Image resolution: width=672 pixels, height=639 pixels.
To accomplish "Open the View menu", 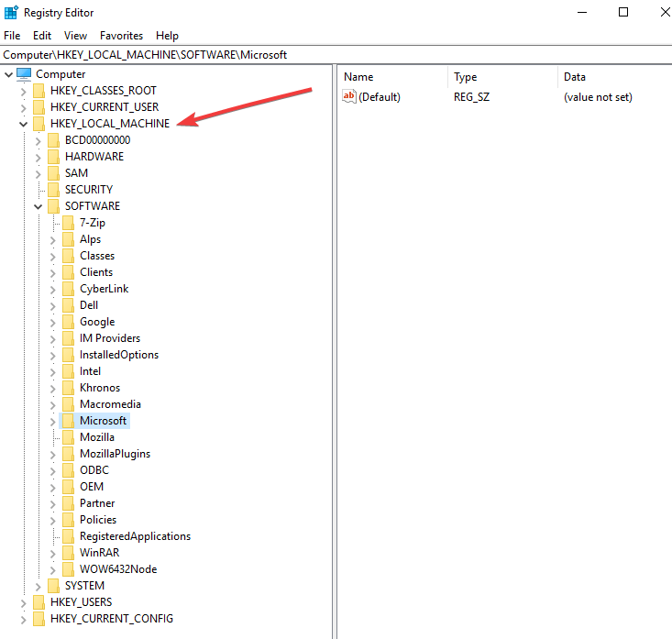I will (x=75, y=36).
